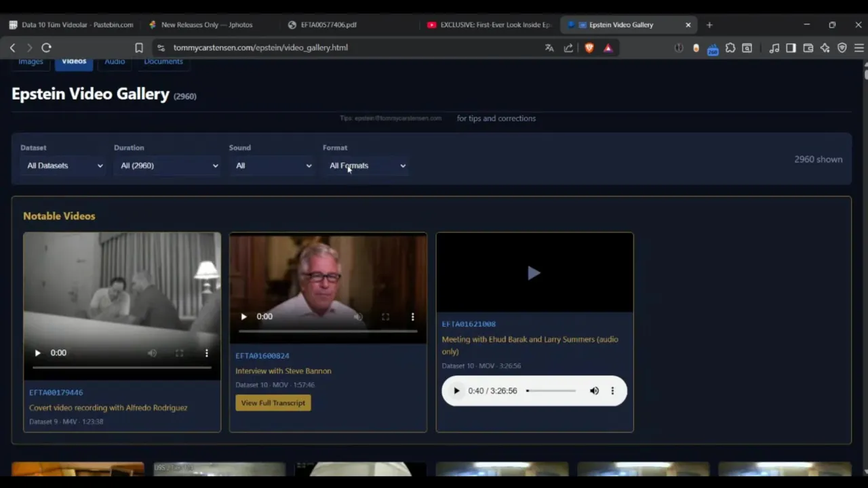Open the EFTA01600824 link
This screenshot has height=488, width=868.
tap(262, 355)
